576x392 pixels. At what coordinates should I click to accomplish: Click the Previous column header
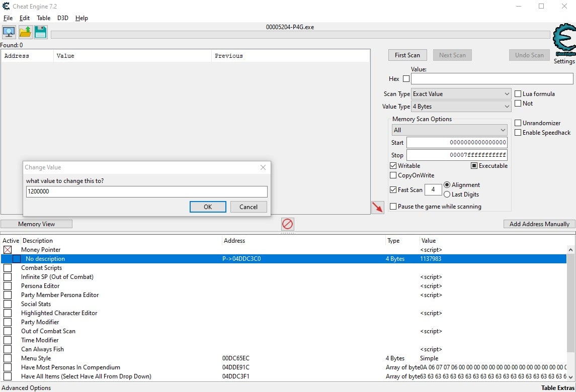pos(290,56)
